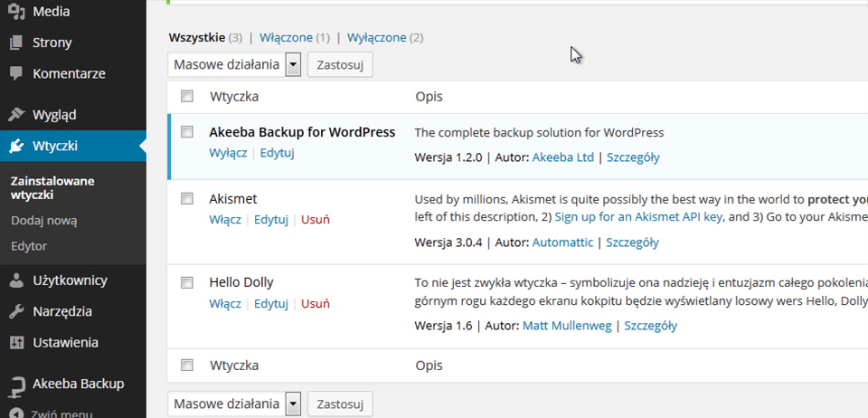Click the bottom Zastosuj button

pyautogui.click(x=340, y=404)
